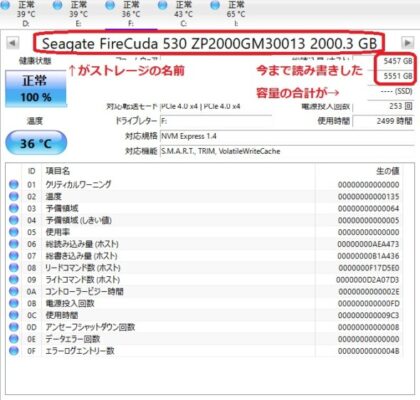Click status icon for 0C 使用時間

point(14,315)
